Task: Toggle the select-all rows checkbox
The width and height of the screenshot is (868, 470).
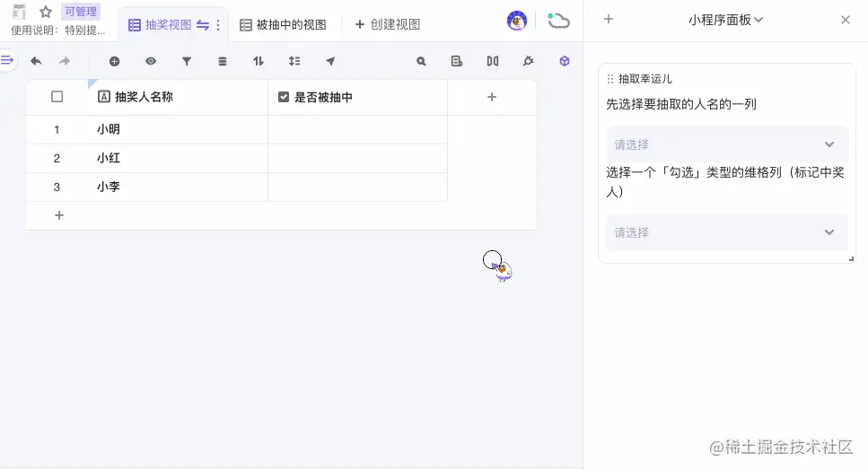Action: (57, 97)
